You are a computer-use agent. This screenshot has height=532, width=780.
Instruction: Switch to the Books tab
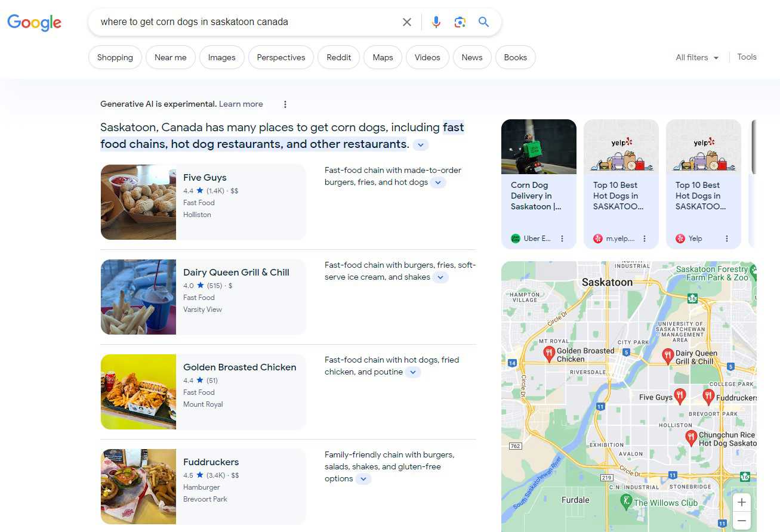pos(516,57)
